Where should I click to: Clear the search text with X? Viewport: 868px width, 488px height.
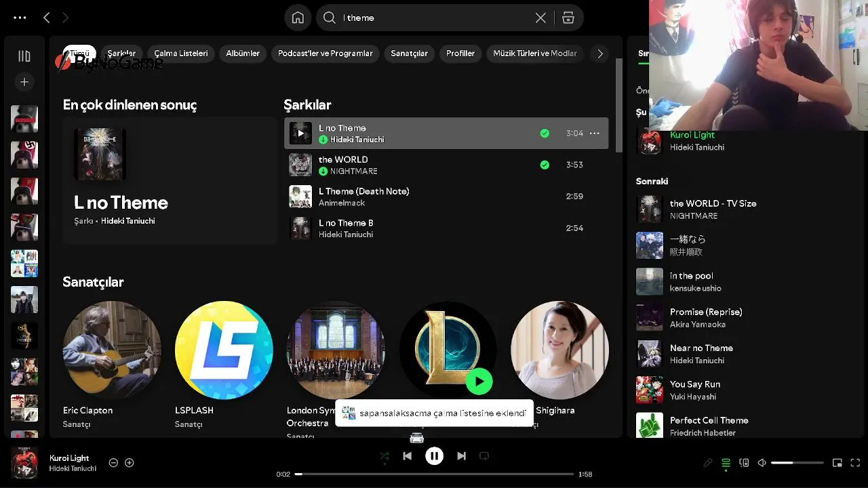(x=540, y=18)
